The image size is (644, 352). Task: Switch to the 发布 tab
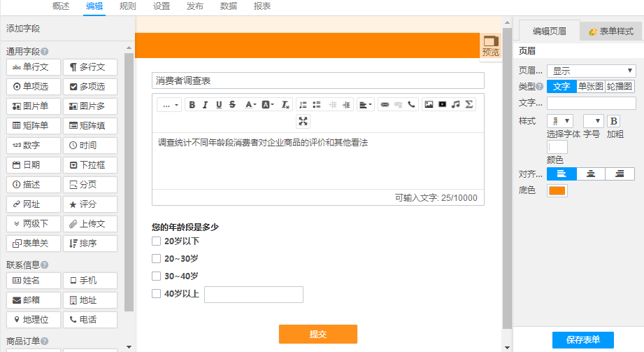tap(194, 6)
